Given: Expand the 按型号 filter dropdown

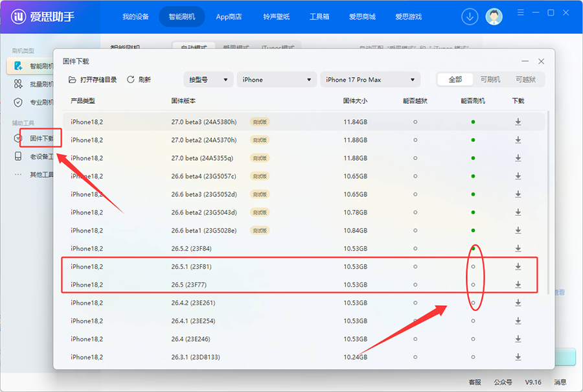Looking at the screenshot, I should (208, 80).
